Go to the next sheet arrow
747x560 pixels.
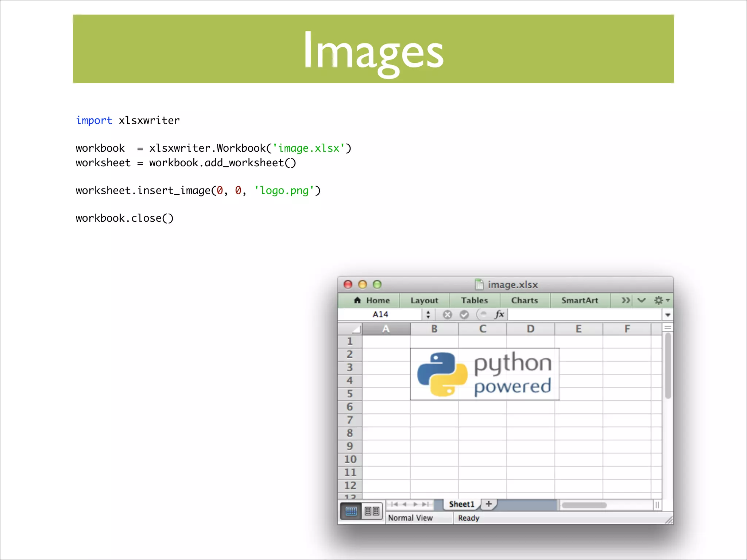click(415, 505)
